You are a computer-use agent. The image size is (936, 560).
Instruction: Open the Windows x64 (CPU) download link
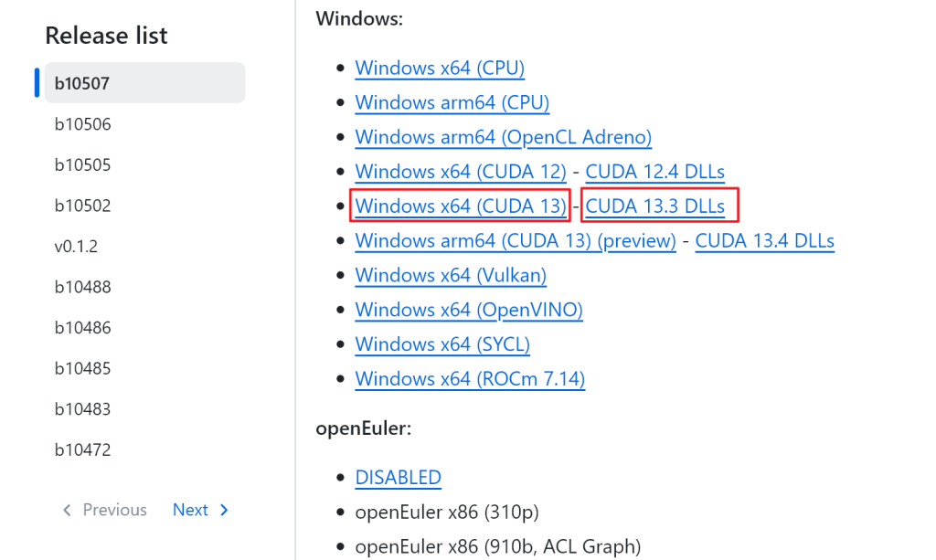coord(440,68)
